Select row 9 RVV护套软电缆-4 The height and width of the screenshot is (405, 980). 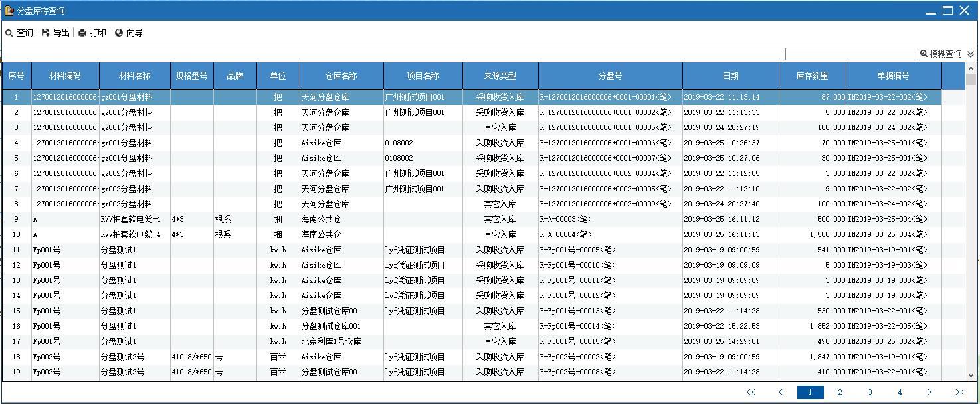coord(130,219)
